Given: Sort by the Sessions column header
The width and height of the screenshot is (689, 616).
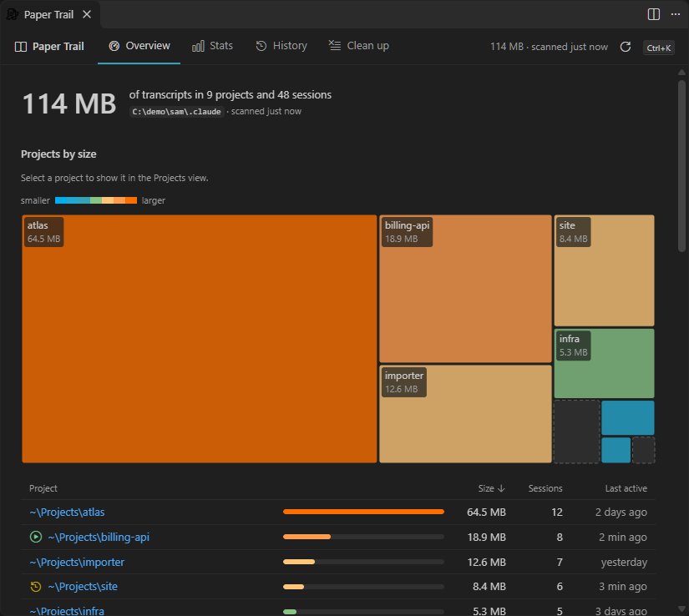Looking at the screenshot, I should click(x=545, y=488).
